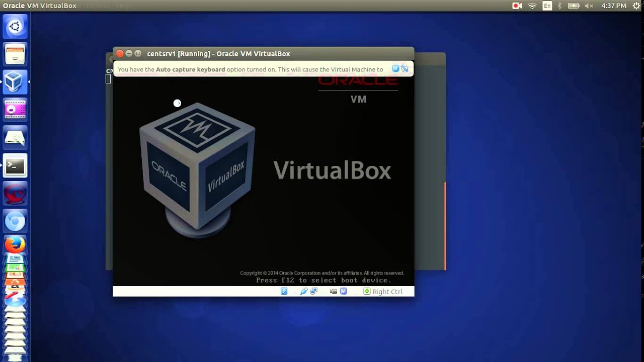Screen dimensions: 644x362
Task: Maximize the centsrv1 VM window
Action: click(x=138, y=53)
